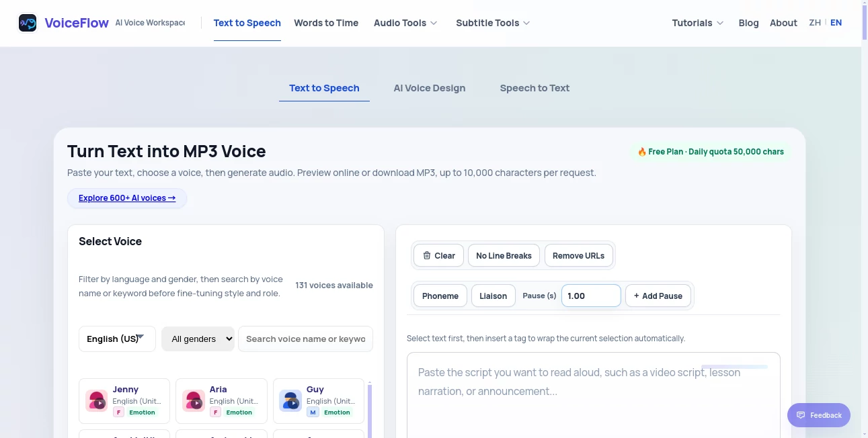Viewport: 868px width, 438px height.
Task: Click the VoiceFlow logo icon
Action: pyautogui.click(x=28, y=23)
